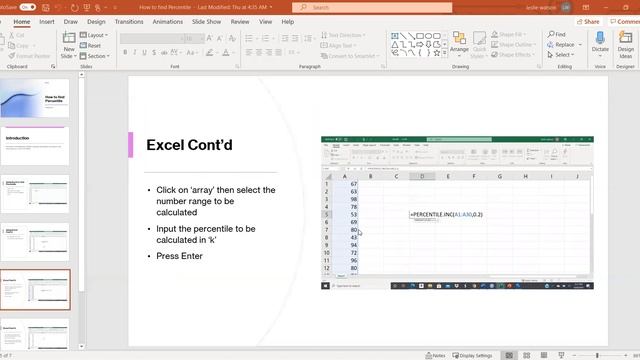The height and width of the screenshot is (360, 640).
Task: Open the font name combo box
Action: (151, 38)
